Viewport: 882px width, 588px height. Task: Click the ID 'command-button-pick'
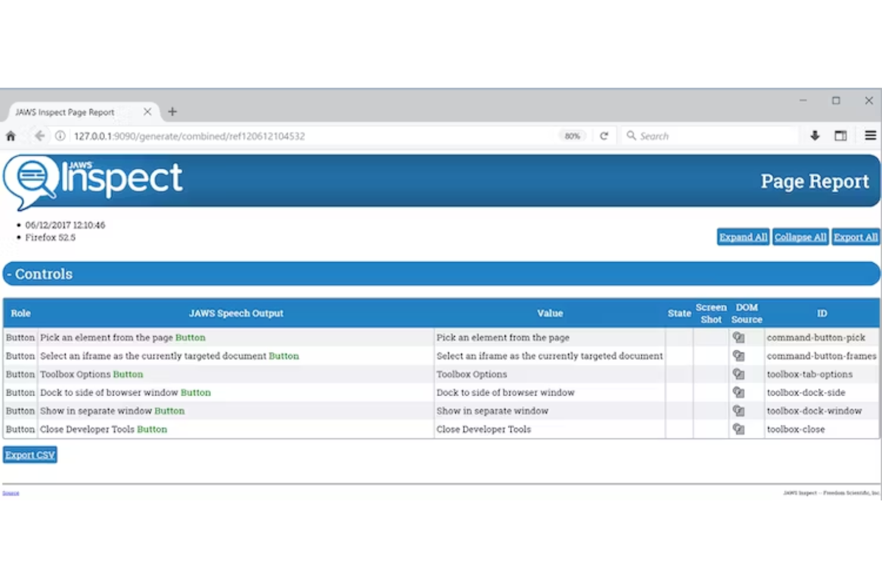816,337
